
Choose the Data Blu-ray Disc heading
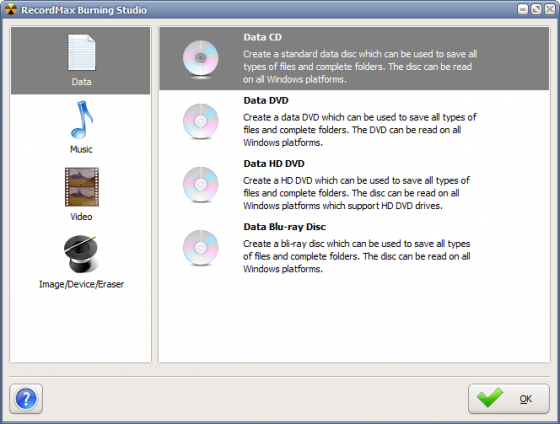pos(285,227)
